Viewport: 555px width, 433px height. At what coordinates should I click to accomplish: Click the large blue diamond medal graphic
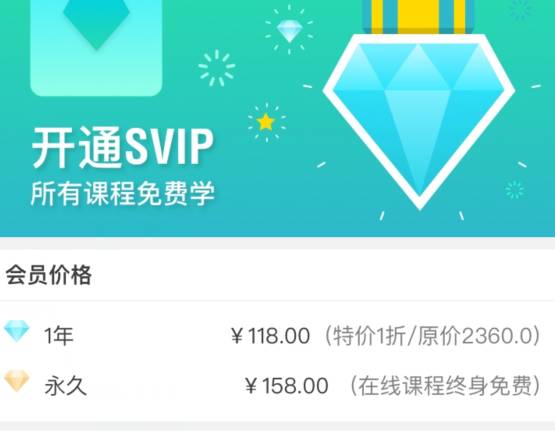pos(419,122)
